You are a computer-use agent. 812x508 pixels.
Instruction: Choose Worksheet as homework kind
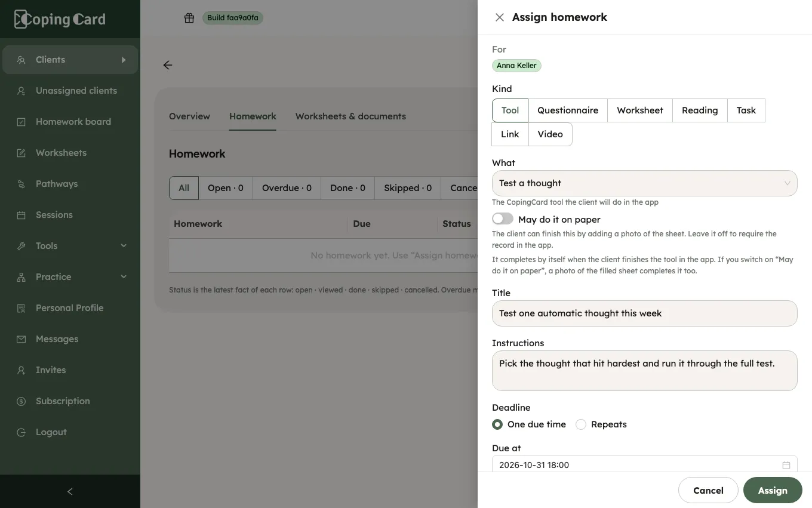point(640,110)
